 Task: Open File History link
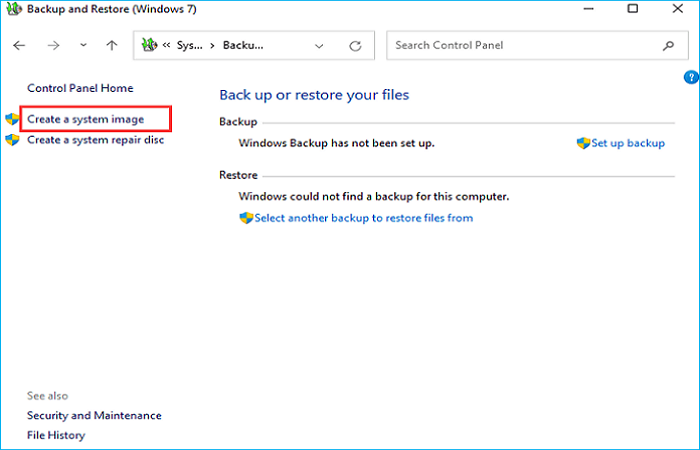point(56,435)
